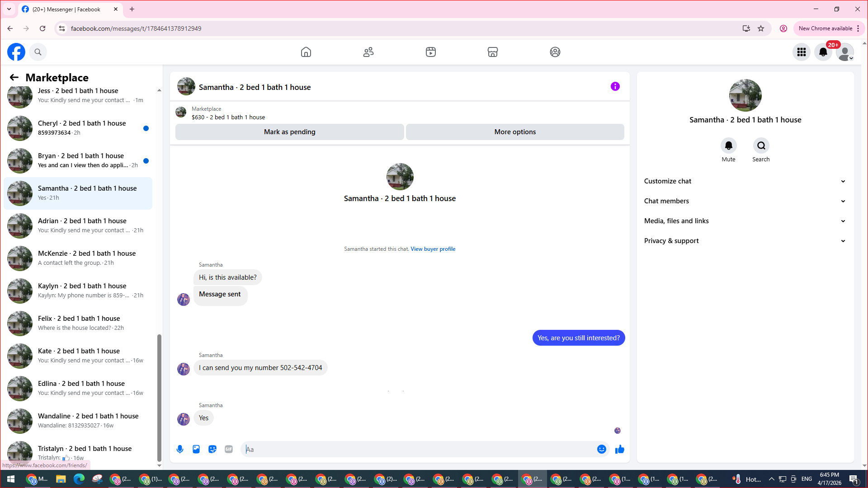Go to the Facebook Home tab
The image size is (868, 488).
(x=306, y=52)
